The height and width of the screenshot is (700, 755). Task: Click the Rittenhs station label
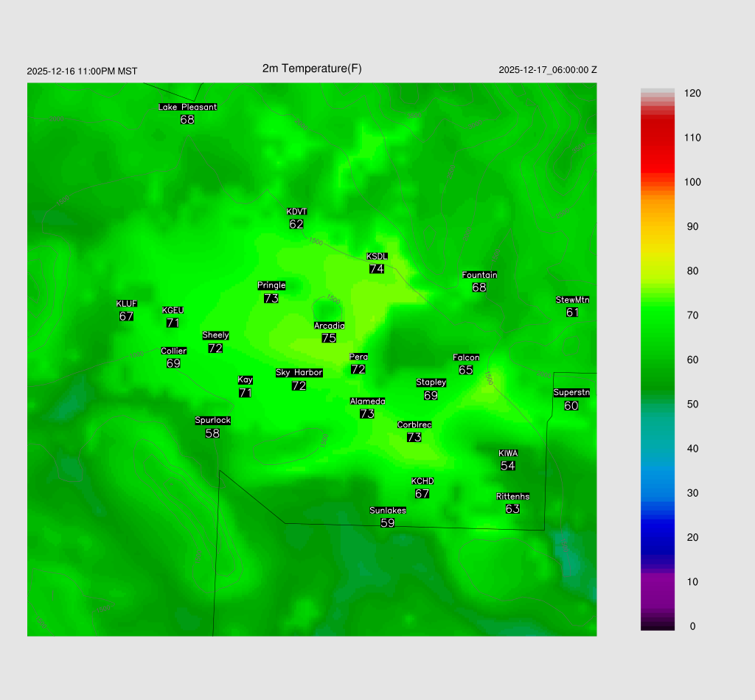[512, 497]
